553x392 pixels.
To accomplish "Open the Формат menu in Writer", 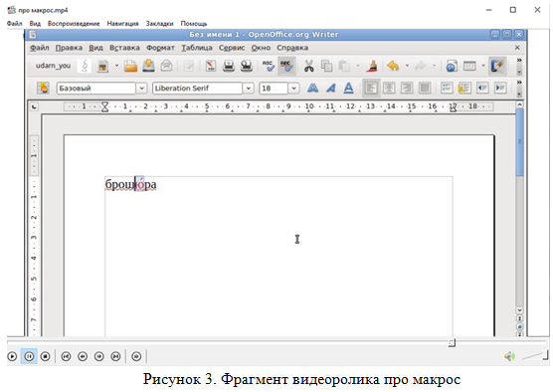I will tap(160, 48).
